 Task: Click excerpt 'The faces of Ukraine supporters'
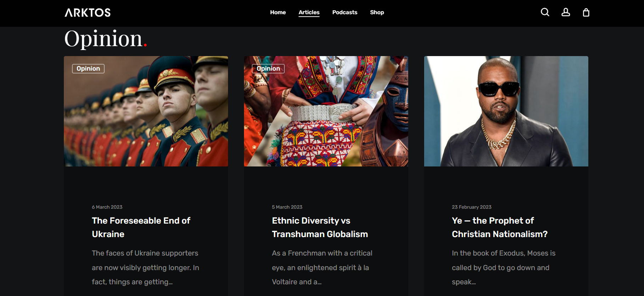click(x=145, y=267)
